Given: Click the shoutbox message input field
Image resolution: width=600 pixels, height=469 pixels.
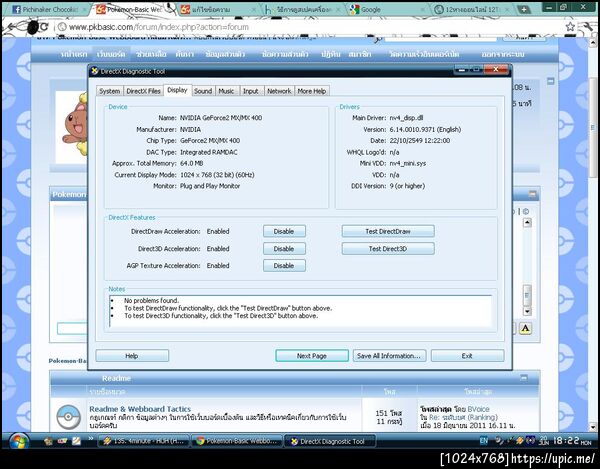Looking at the screenshot, I should [72, 329].
